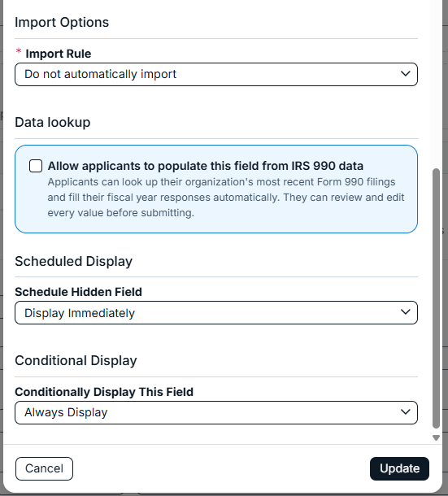Viewport: 448px width, 496px height.
Task: Click the 'Schedule Hidden Field' label
Action: coord(78,292)
